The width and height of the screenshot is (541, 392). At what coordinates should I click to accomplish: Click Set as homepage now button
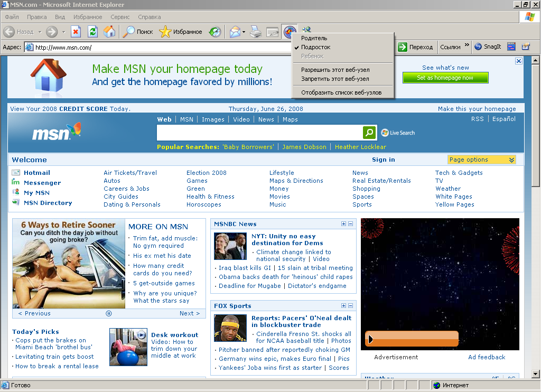pyautogui.click(x=445, y=78)
